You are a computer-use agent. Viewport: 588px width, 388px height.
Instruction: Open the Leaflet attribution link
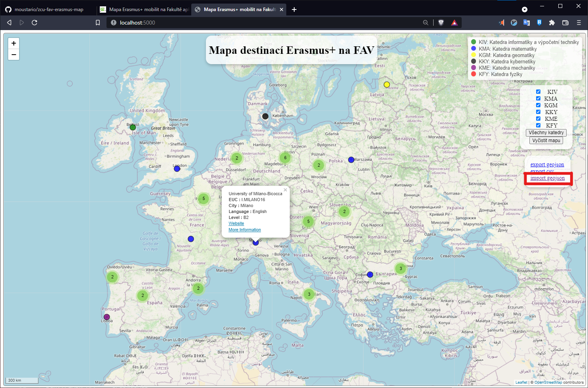click(521, 382)
